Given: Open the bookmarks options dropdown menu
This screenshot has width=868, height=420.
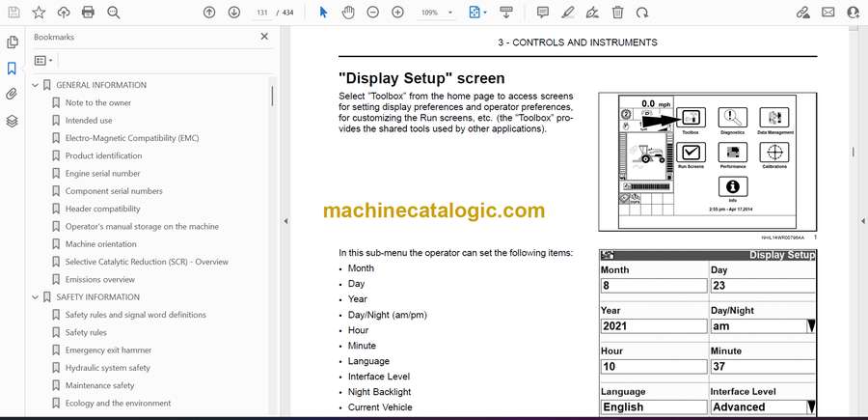Looking at the screenshot, I should click(x=43, y=60).
